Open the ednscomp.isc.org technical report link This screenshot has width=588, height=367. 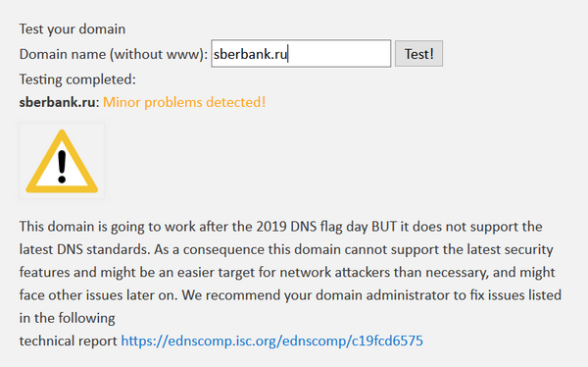271,341
